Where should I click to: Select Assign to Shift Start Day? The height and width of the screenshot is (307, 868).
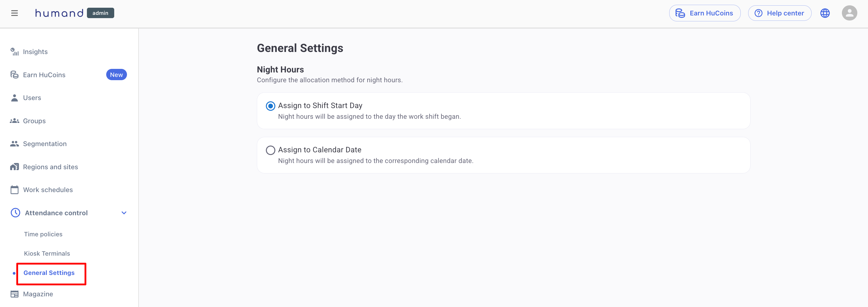pyautogui.click(x=270, y=106)
